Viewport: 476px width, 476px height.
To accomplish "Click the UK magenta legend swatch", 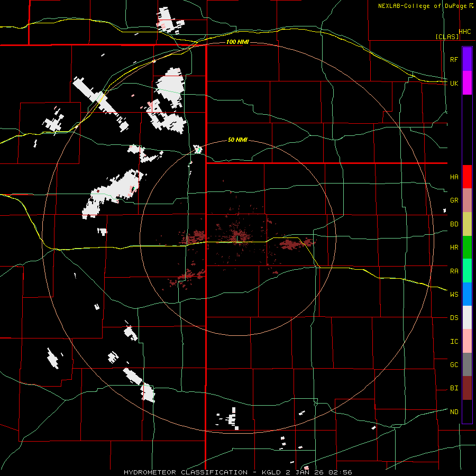I will pyautogui.click(x=467, y=83).
